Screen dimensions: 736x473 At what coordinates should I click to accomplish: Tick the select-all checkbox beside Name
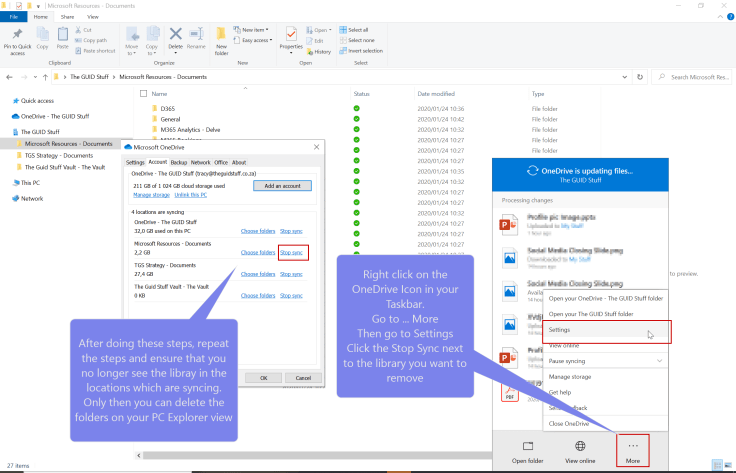[x=140, y=93]
